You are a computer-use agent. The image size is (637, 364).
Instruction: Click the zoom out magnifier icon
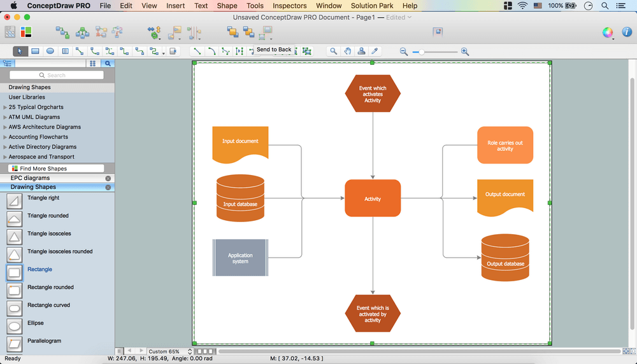tap(404, 52)
